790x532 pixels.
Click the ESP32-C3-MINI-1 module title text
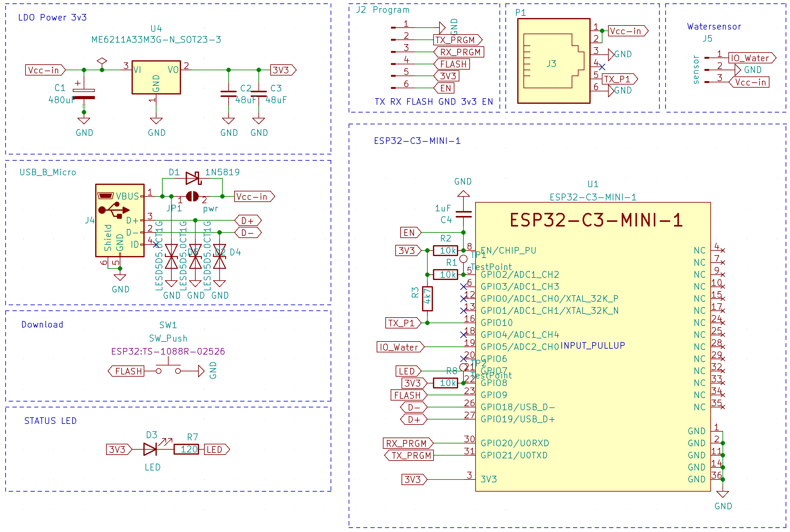[596, 220]
